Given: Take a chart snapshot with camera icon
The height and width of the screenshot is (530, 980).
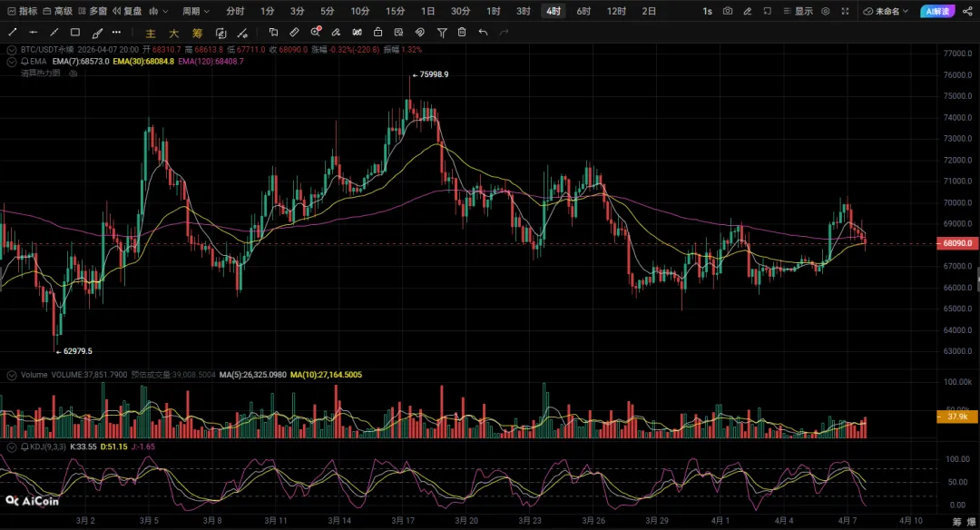Looking at the screenshot, I should pos(728,11).
